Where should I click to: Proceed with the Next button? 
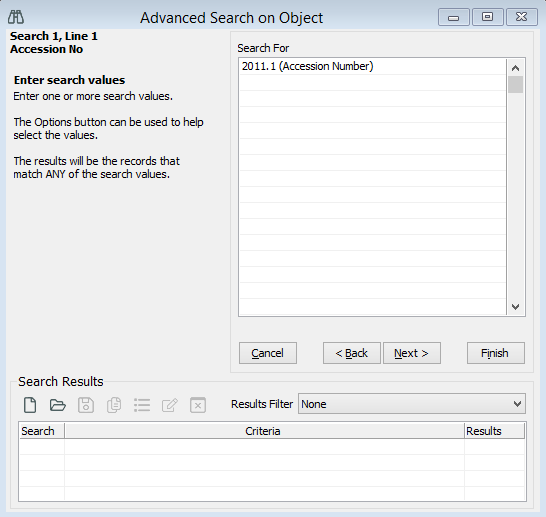[412, 353]
